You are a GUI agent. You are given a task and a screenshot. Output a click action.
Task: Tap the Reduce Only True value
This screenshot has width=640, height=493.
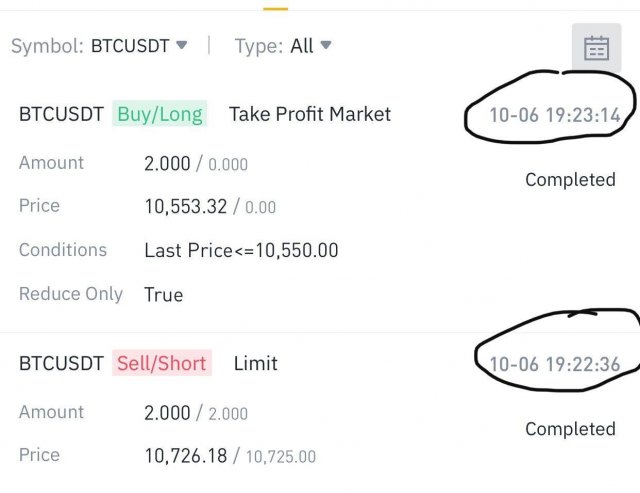(163, 294)
